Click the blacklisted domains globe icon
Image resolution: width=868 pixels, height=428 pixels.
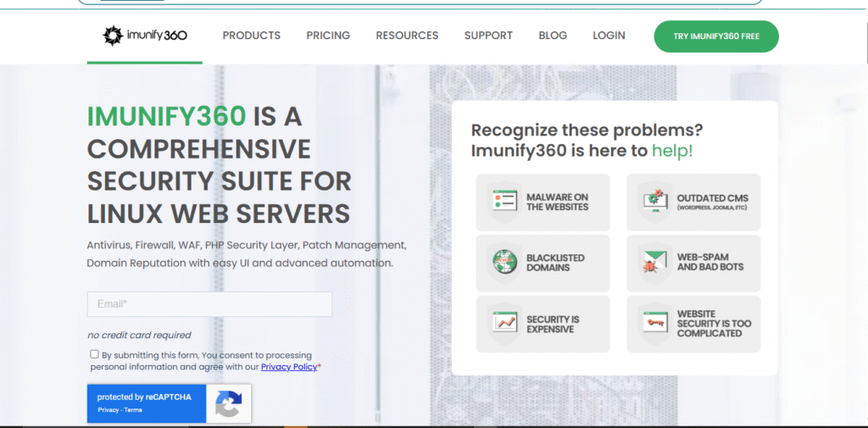coord(504,263)
